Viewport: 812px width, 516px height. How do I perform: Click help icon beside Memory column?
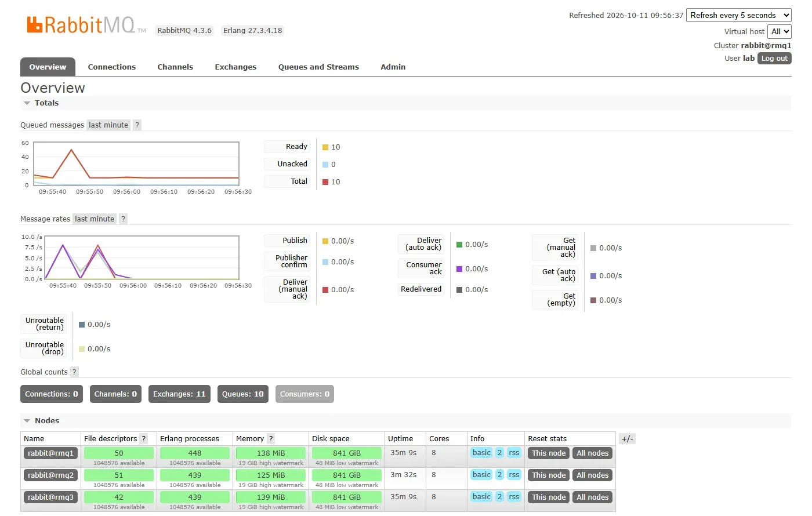tap(271, 439)
